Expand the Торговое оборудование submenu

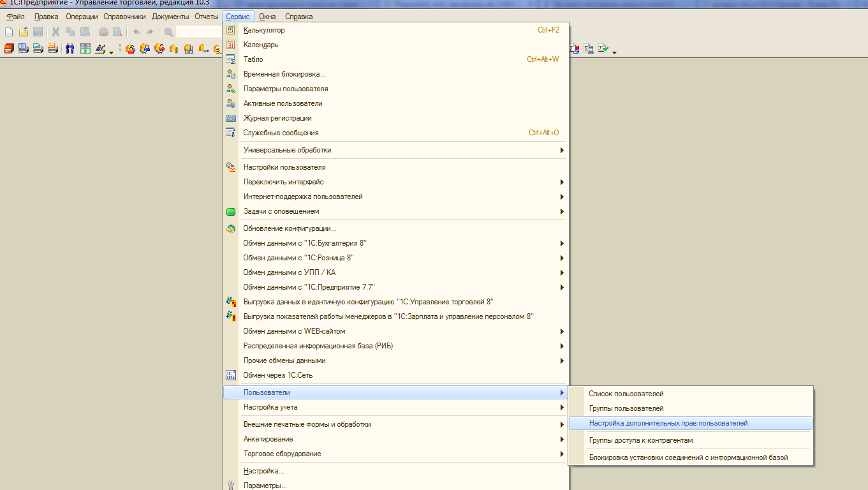point(562,454)
